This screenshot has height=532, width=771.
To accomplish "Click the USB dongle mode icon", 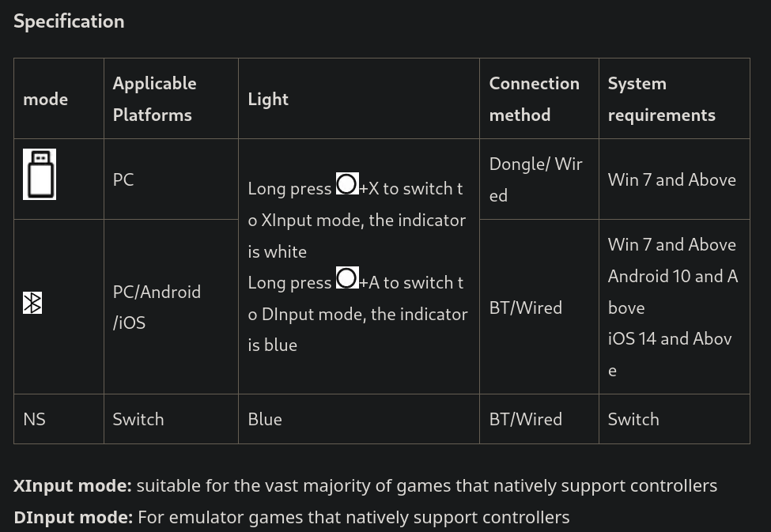I will (40, 175).
